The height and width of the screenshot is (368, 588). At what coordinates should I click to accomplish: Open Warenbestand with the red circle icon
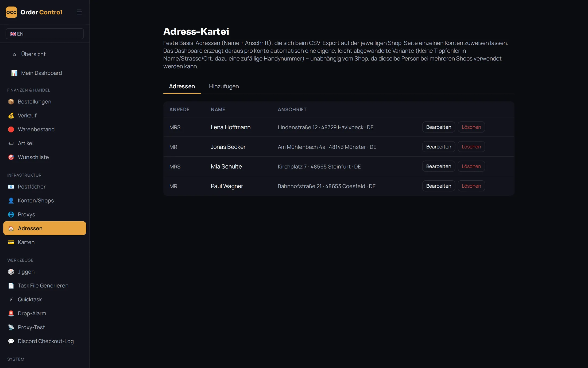tap(11, 130)
